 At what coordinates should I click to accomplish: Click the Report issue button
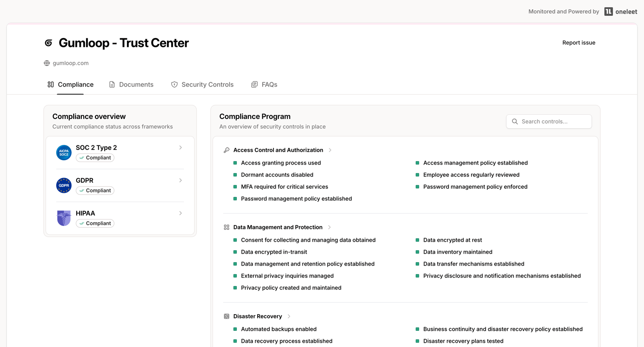[x=579, y=43]
